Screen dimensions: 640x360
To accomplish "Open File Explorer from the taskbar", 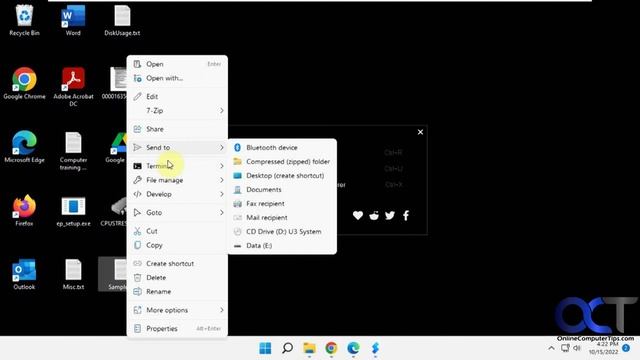I will (309, 348).
